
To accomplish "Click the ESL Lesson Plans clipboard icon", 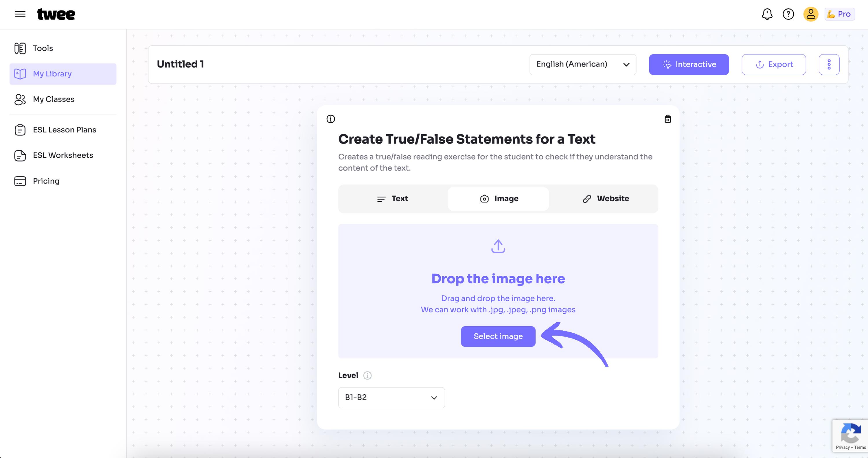I will [20, 130].
